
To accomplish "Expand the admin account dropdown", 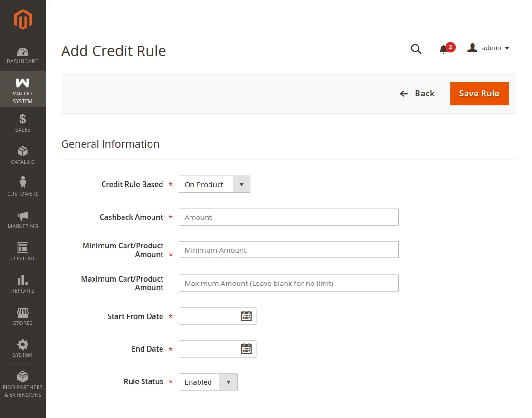I will (488, 48).
